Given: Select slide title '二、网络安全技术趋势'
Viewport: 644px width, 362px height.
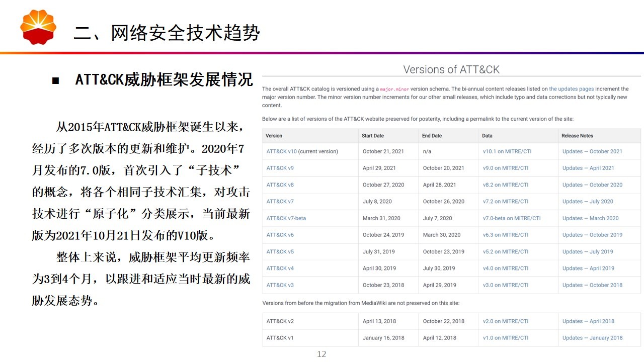Looking at the screenshot, I should click(x=167, y=33).
